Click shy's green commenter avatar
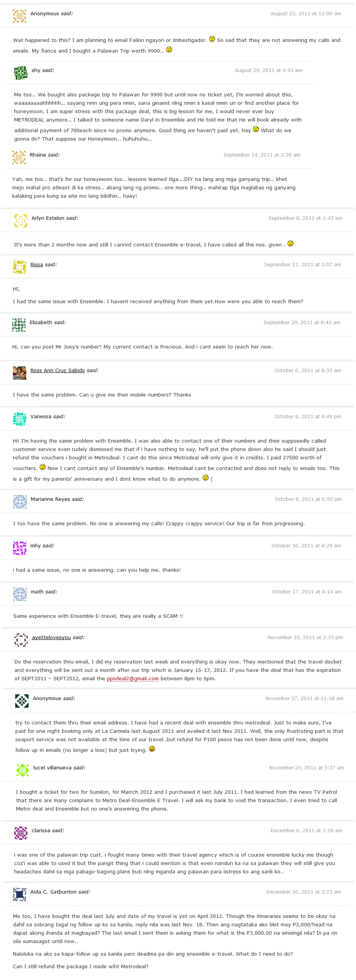 coord(21,72)
